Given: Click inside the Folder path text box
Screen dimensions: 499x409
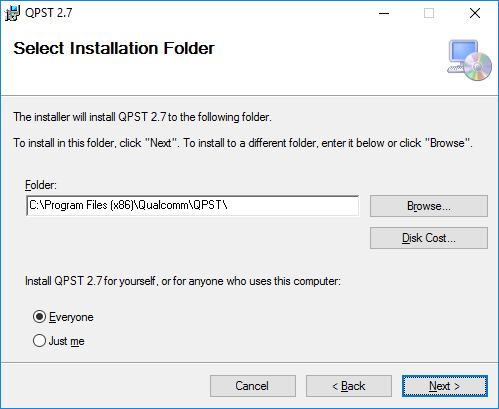Looking at the screenshot, I should [x=193, y=206].
